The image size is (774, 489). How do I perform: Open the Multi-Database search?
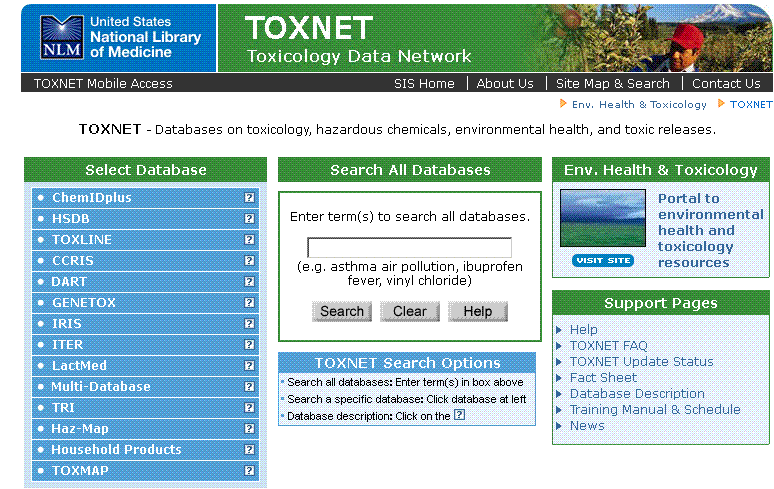tap(101, 386)
